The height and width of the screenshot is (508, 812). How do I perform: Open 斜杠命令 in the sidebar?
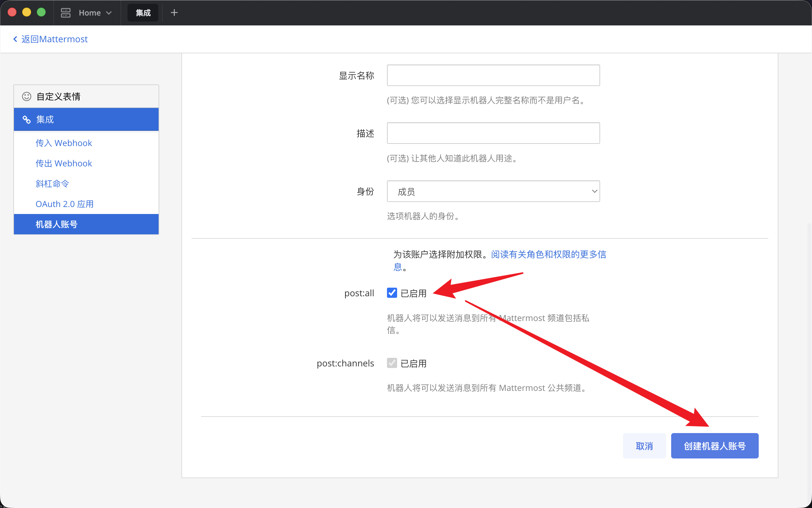click(52, 184)
